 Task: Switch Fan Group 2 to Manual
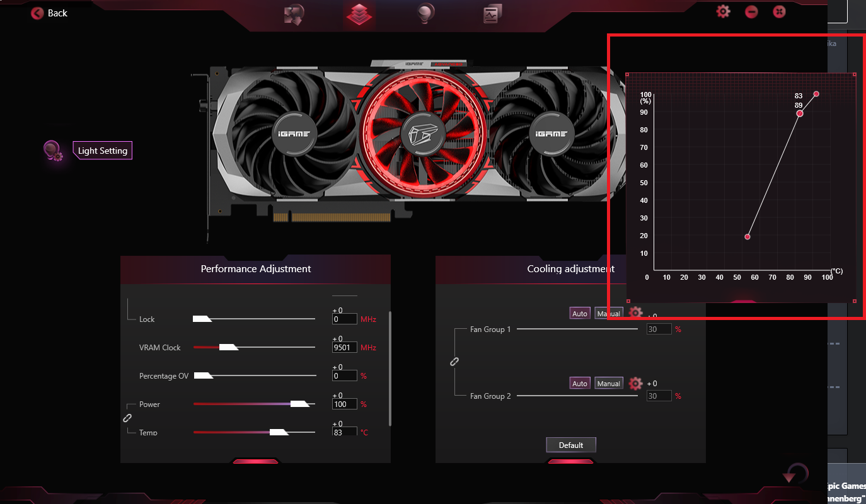pos(609,383)
